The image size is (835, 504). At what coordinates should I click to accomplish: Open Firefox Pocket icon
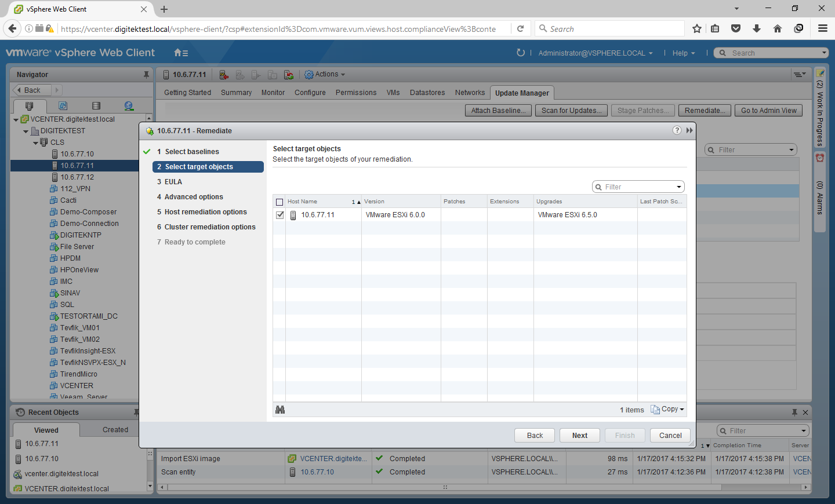736,28
